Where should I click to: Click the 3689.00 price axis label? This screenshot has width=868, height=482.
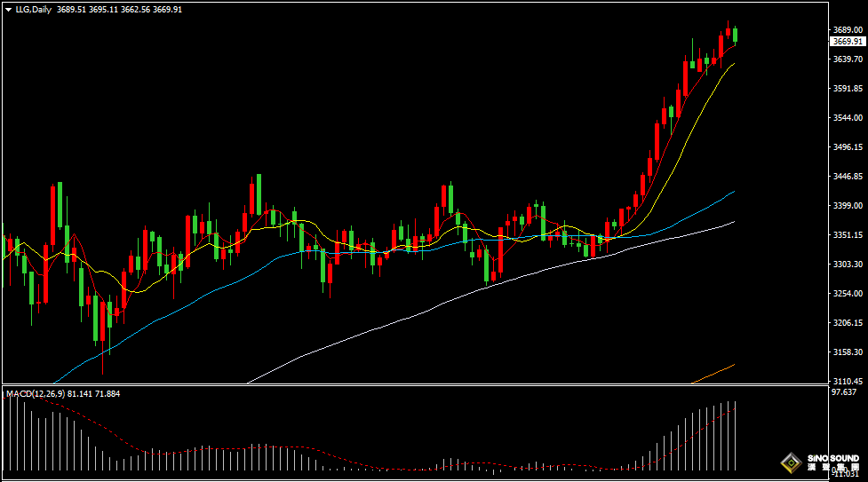(x=848, y=30)
